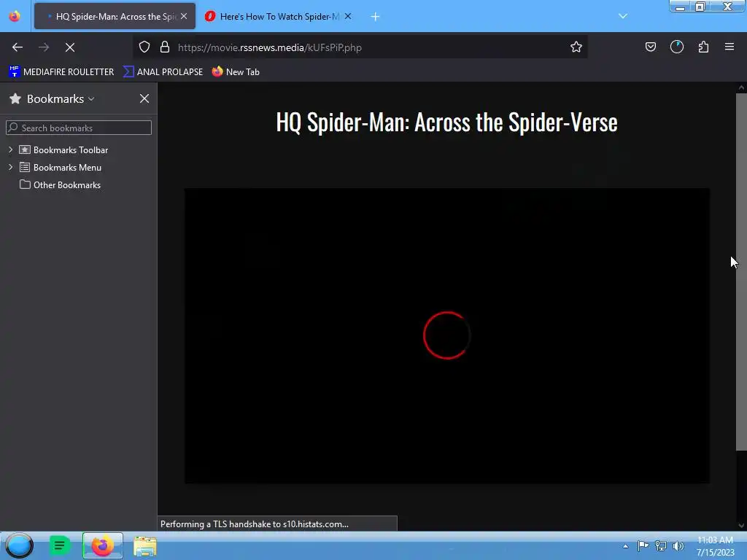Click the video player loading spinner

[x=447, y=335]
